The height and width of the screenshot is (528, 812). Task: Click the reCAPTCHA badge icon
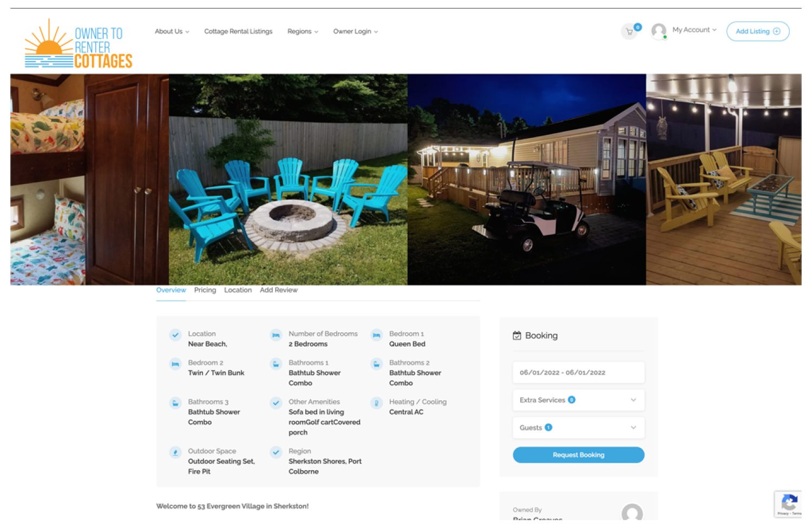coord(789,504)
